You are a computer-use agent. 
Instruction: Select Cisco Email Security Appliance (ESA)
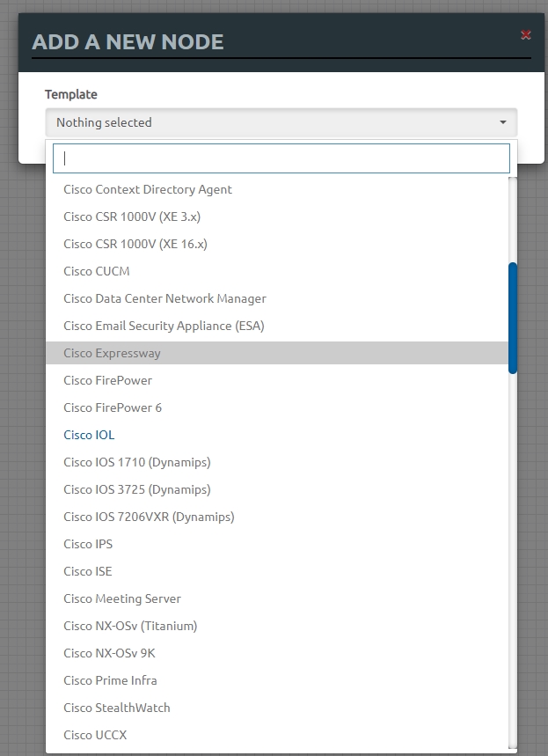click(277, 326)
